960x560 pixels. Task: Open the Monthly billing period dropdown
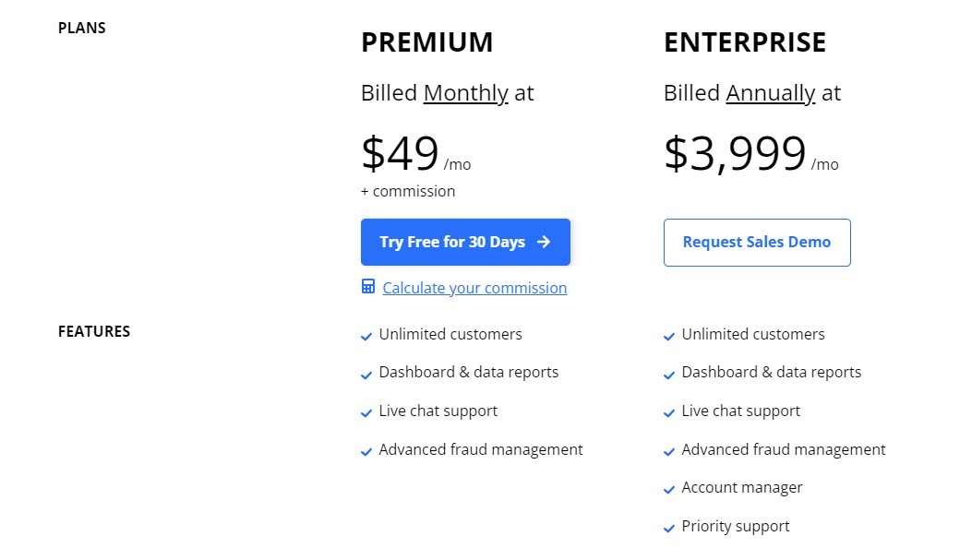pos(466,93)
